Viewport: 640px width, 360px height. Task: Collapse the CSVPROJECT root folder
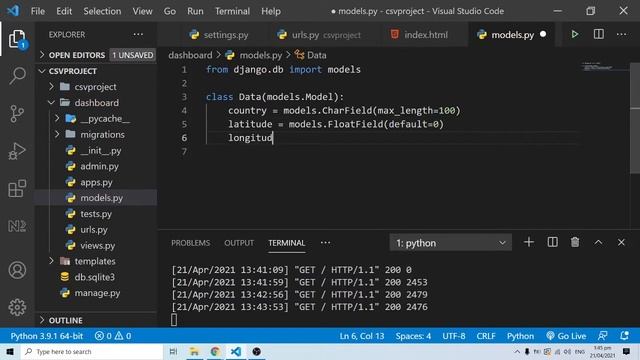point(96,71)
